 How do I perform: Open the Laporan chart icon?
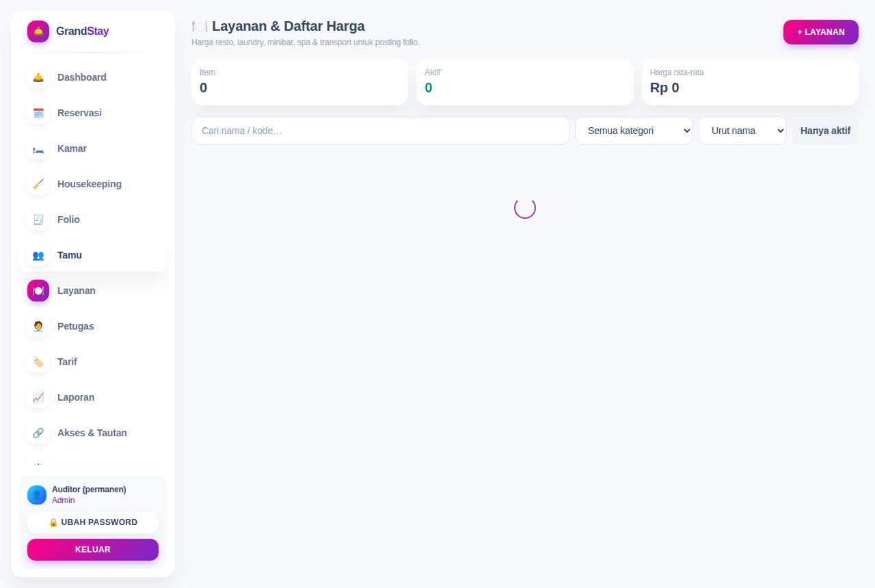(38, 397)
